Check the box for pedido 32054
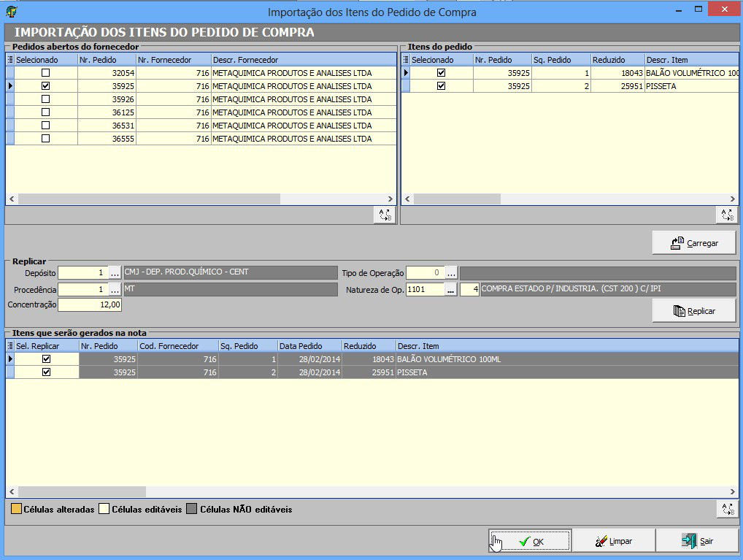The height and width of the screenshot is (560, 743). click(45, 73)
